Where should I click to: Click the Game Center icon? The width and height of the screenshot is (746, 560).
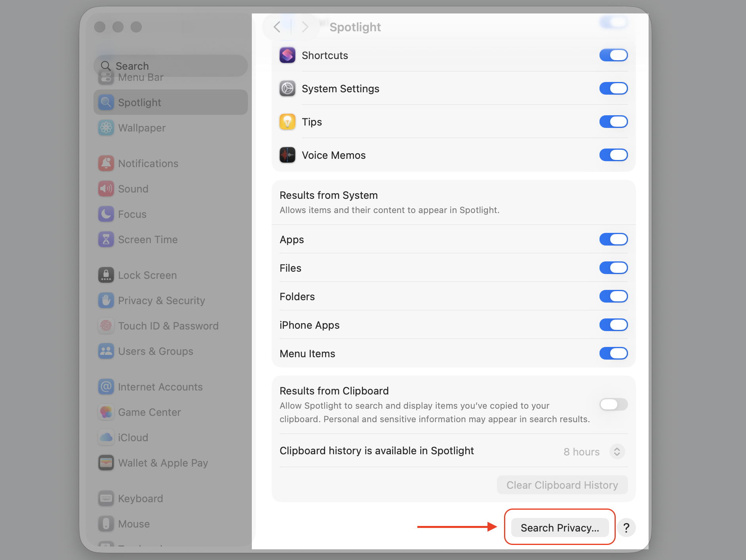[106, 412]
